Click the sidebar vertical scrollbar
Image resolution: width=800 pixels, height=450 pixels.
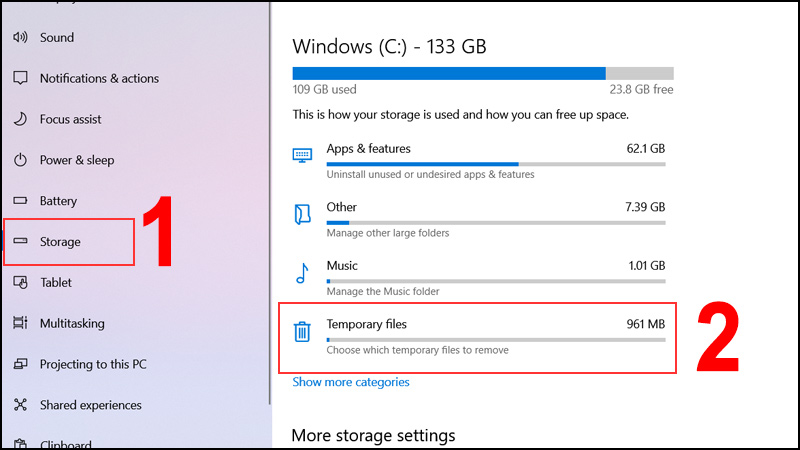[x=269, y=200]
